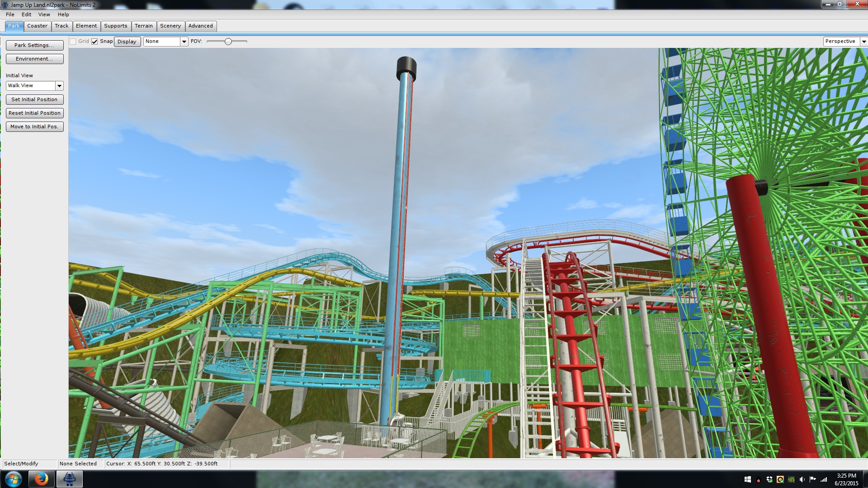Expand the Walk View initial view dropdown
The image size is (868, 488).
59,86
